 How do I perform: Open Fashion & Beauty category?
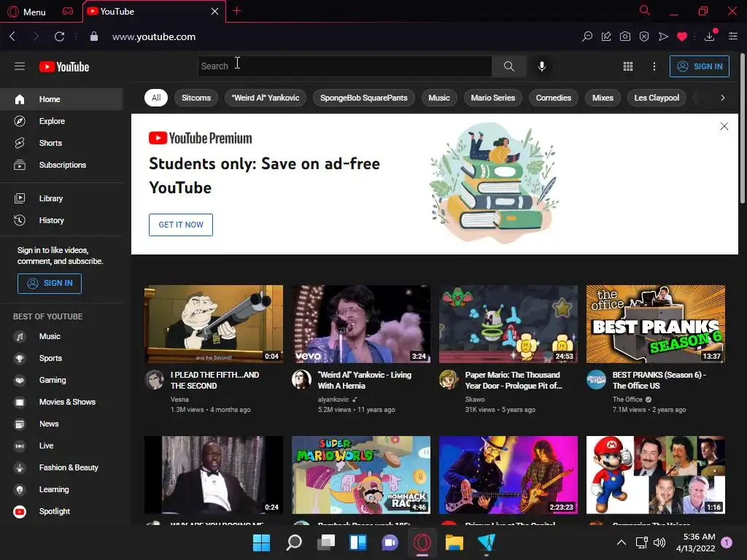tap(61, 467)
